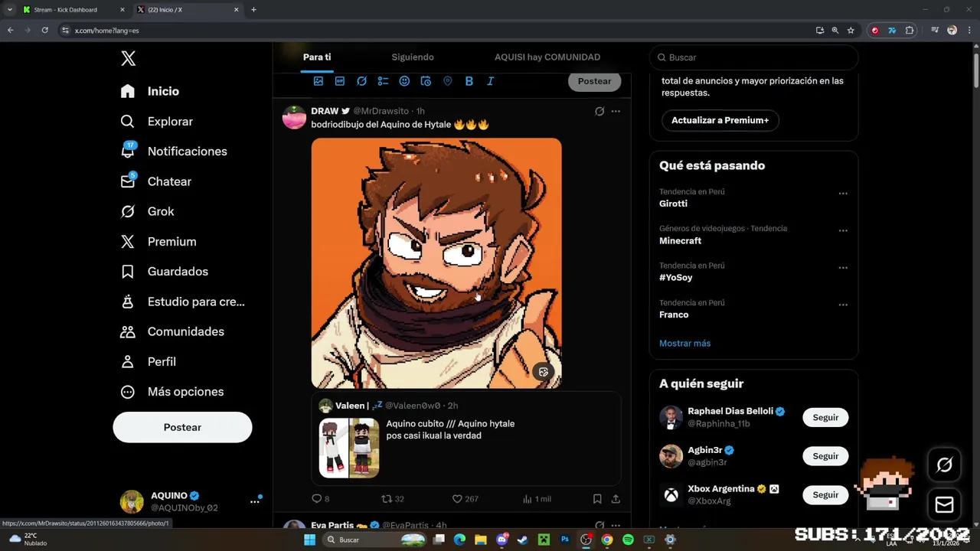This screenshot has width=980, height=551.
Task: Bookmark DRAW's post
Action: (597, 499)
